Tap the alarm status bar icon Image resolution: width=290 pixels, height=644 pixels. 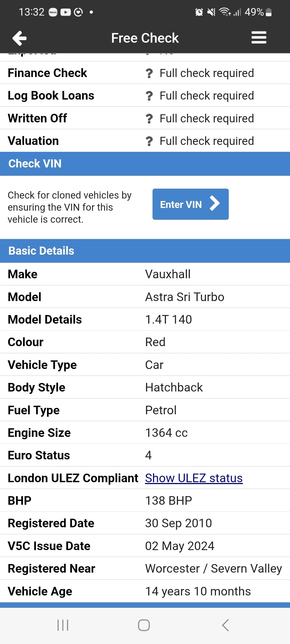pyautogui.click(x=199, y=12)
